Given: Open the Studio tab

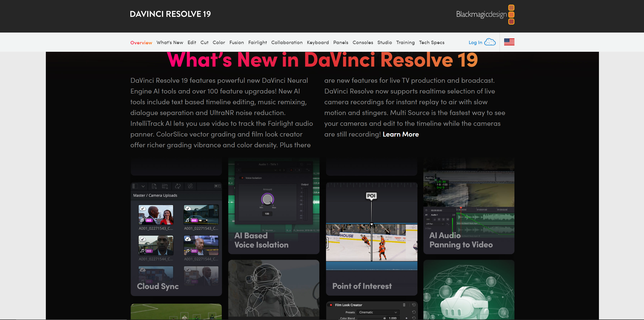Looking at the screenshot, I should [385, 43].
